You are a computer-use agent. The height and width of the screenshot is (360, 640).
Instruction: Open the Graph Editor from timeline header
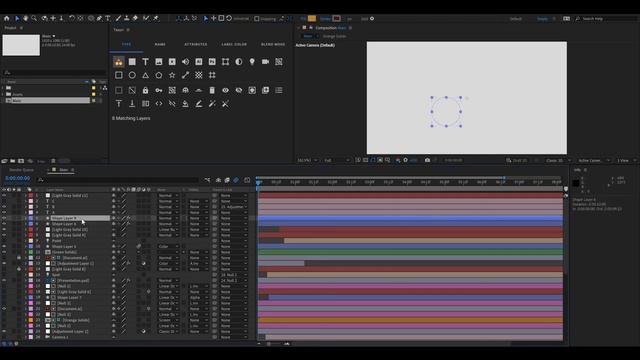pos(247,180)
